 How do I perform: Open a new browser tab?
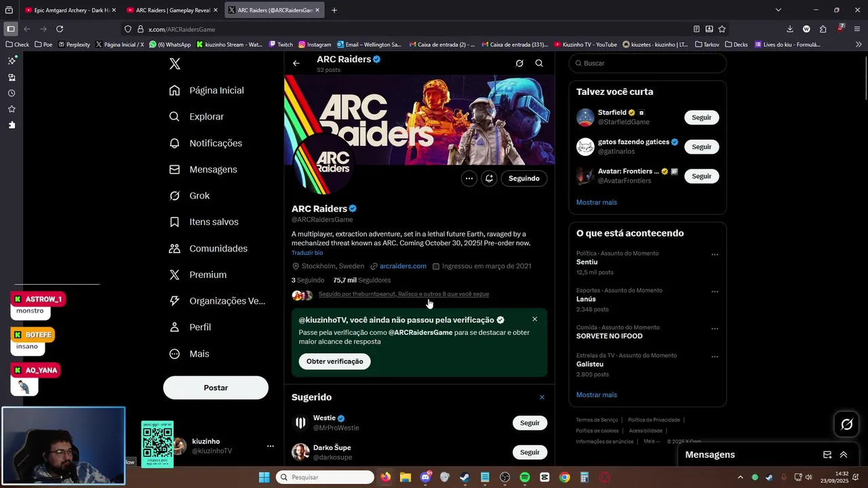click(x=334, y=10)
